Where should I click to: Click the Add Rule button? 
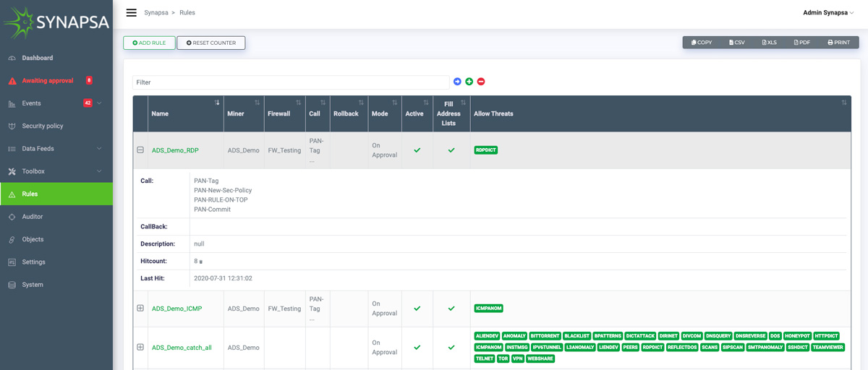point(149,43)
